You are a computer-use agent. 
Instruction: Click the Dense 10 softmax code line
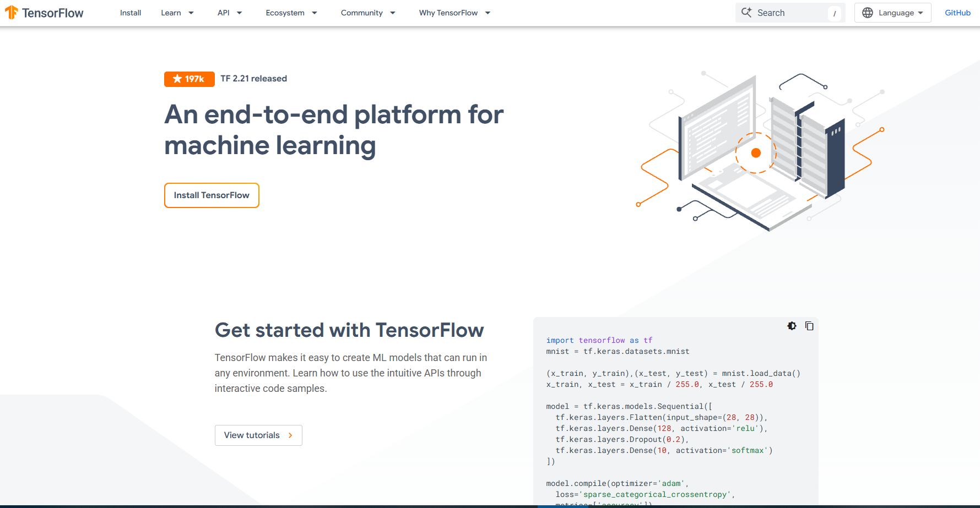click(664, 451)
